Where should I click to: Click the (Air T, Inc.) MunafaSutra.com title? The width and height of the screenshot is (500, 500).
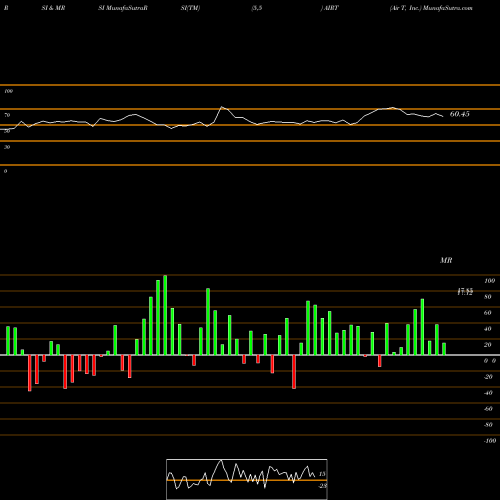coord(431,8)
